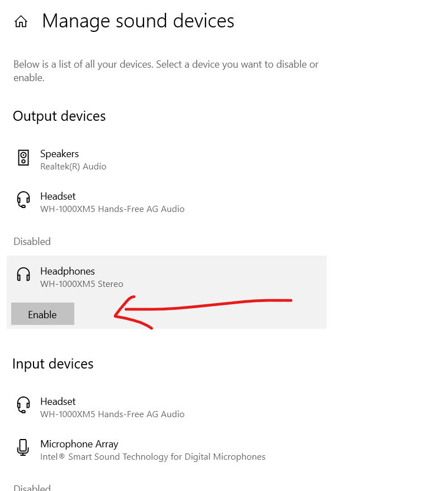Screen dimensions: 448x491
Task: Select input WH-1000XM5 Hands-Free AG Audio text
Action: point(112,414)
